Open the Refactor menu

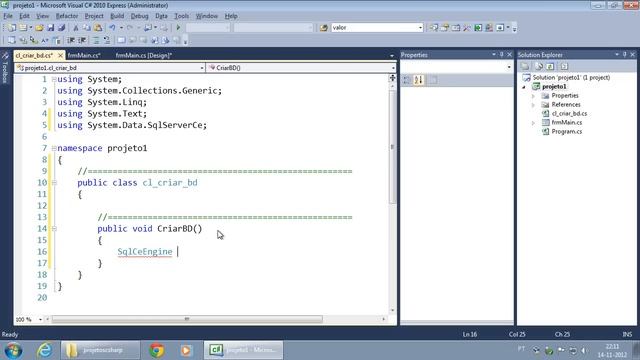67,16
